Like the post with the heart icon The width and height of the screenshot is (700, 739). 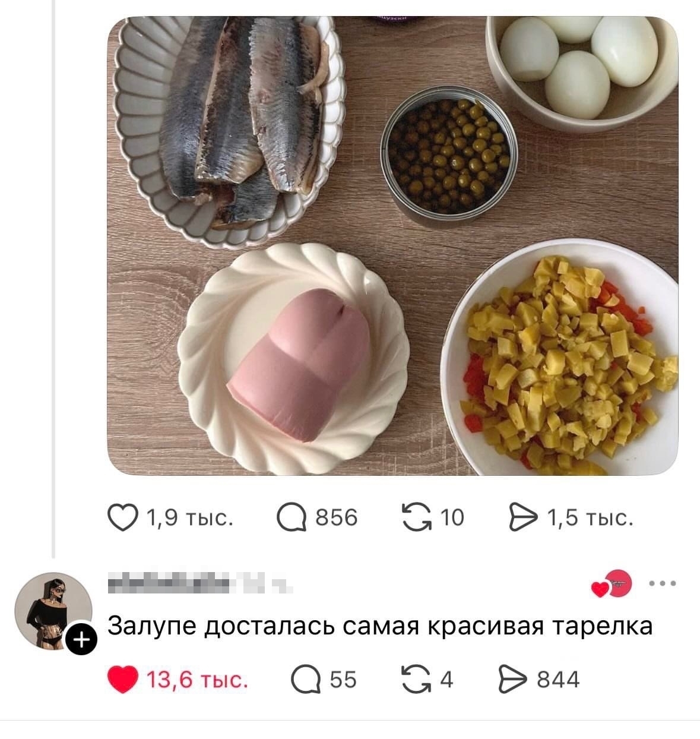124,518
